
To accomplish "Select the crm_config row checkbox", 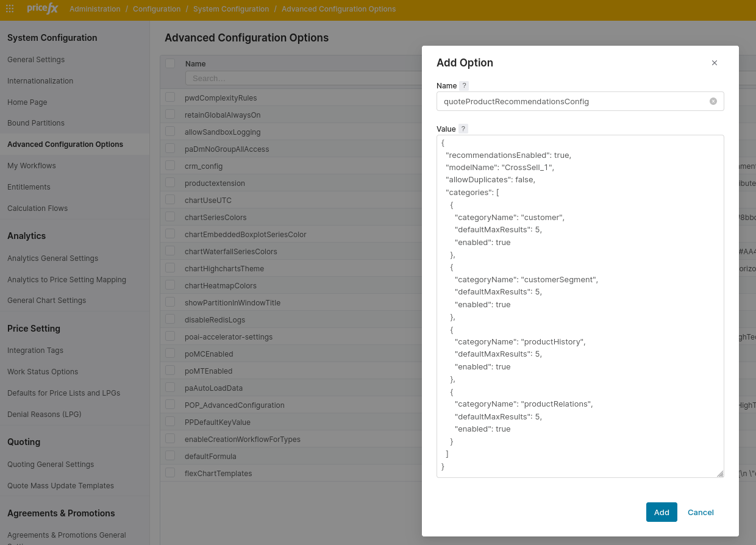I will pyautogui.click(x=170, y=166).
